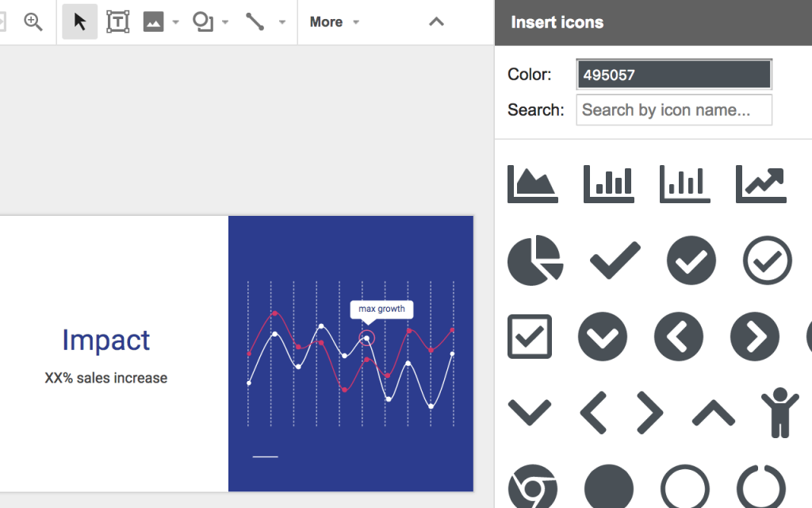Select the text box tool

(118, 21)
